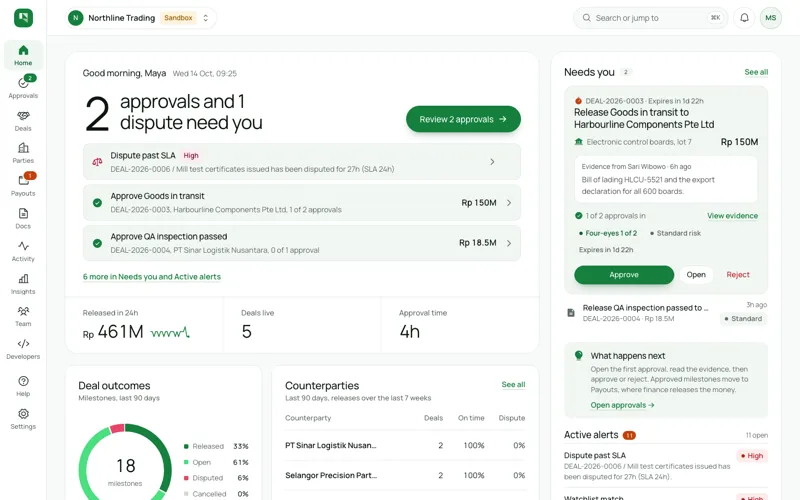Click the Released legend swatch
The height and width of the screenshot is (500, 800).
[186, 446]
